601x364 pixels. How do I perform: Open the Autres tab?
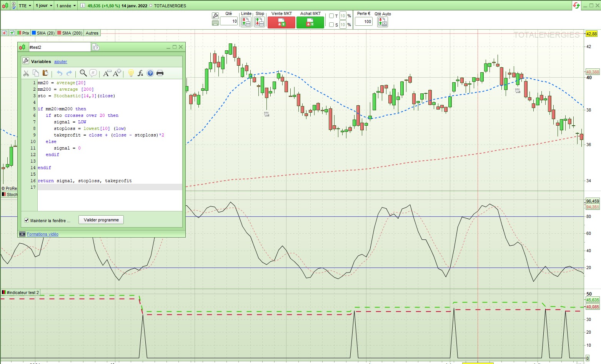(x=92, y=33)
